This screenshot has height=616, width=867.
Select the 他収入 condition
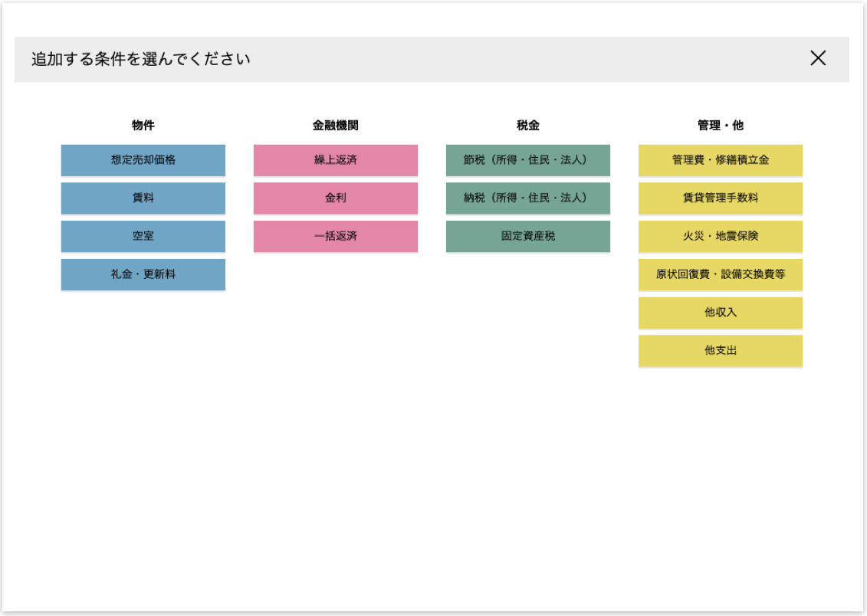tap(721, 313)
